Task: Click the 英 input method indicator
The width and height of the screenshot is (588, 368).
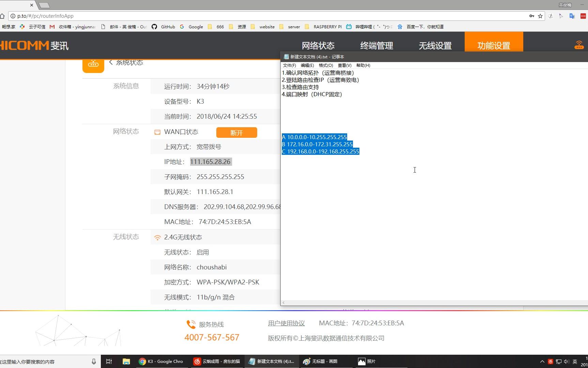Action: click(575, 362)
